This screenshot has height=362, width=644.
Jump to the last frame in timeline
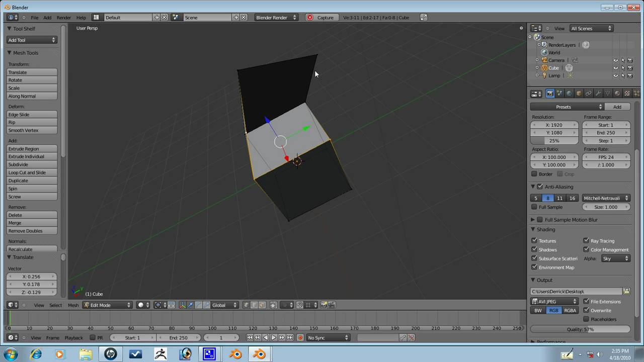click(x=290, y=338)
